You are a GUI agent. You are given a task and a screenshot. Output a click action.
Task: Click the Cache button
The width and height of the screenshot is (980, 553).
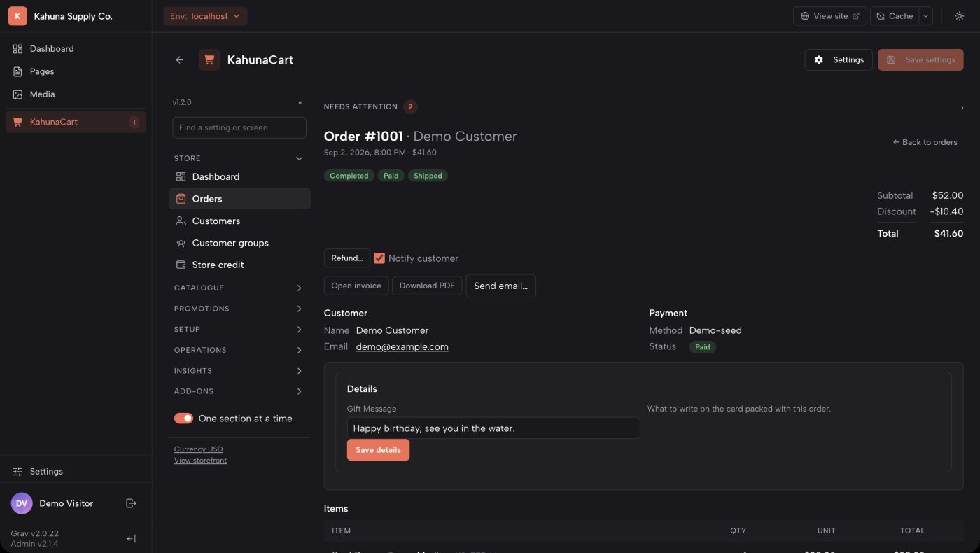click(895, 16)
